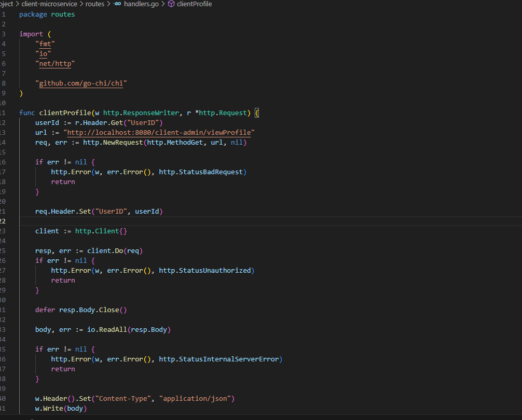Open the "io" import link

[43, 54]
